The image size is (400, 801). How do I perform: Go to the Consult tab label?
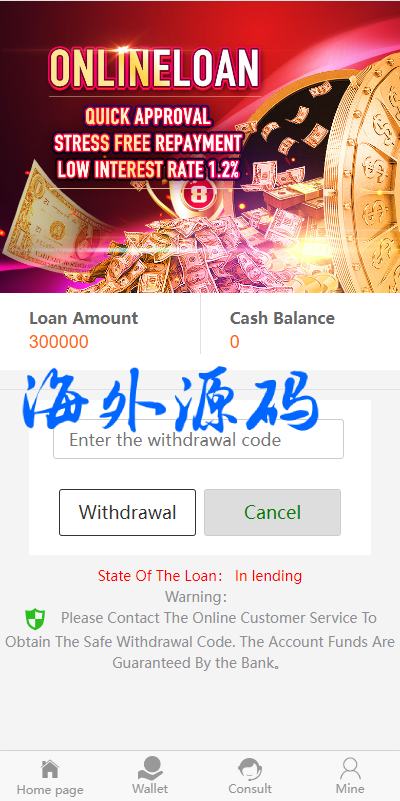[x=250, y=789]
